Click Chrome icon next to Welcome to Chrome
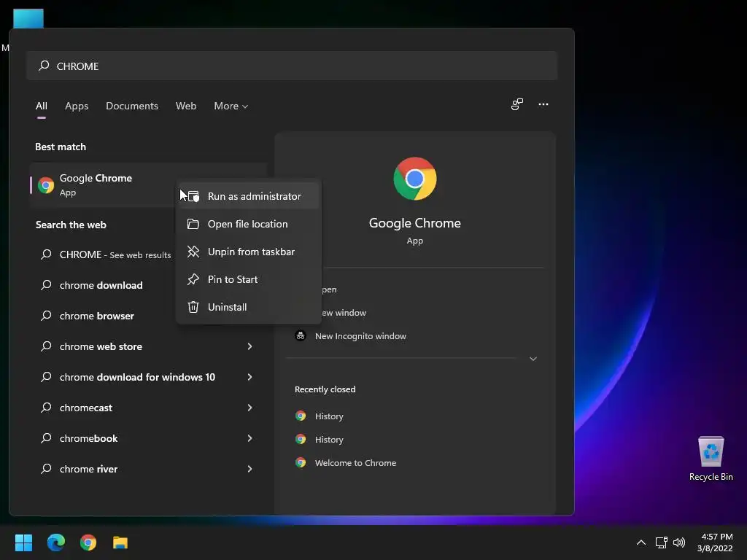The height and width of the screenshot is (560, 747). (x=301, y=462)
